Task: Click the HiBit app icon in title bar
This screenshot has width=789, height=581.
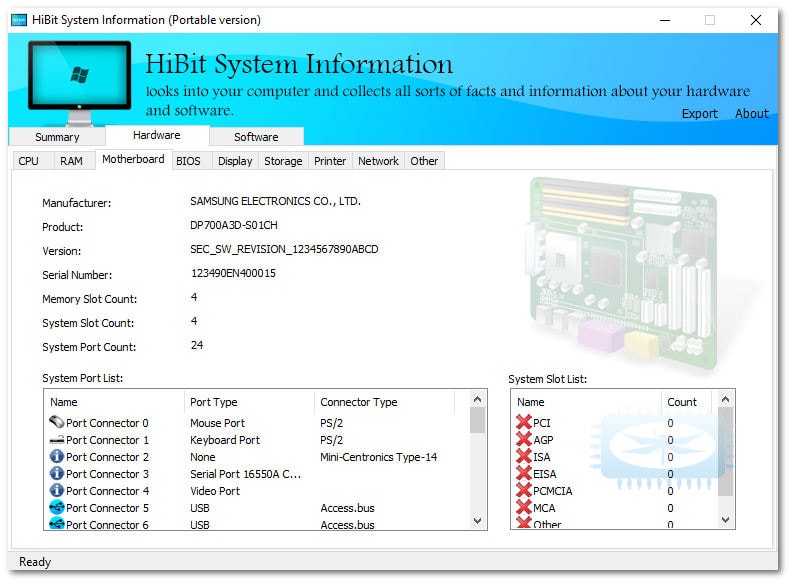Action: (x=19, y=20)
